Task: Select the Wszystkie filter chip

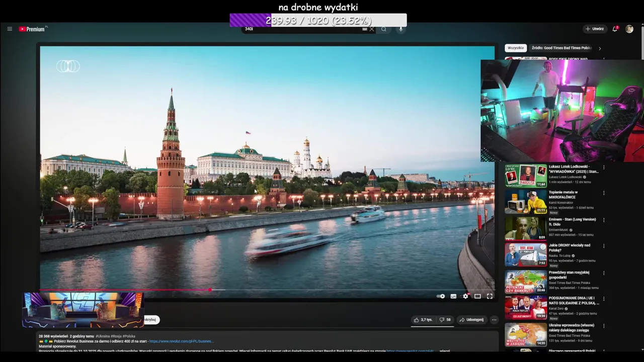Action: [516, 48]
